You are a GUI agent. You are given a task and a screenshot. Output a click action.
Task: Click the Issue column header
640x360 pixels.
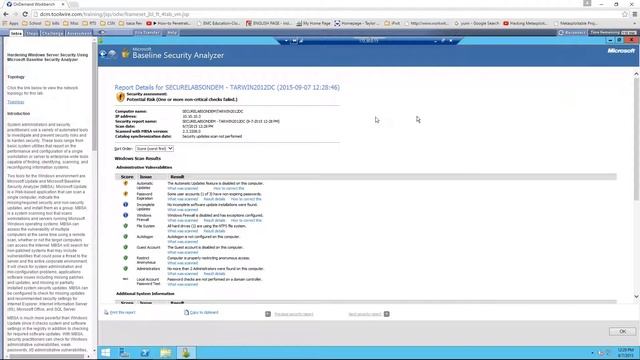(x=146, y=177)
